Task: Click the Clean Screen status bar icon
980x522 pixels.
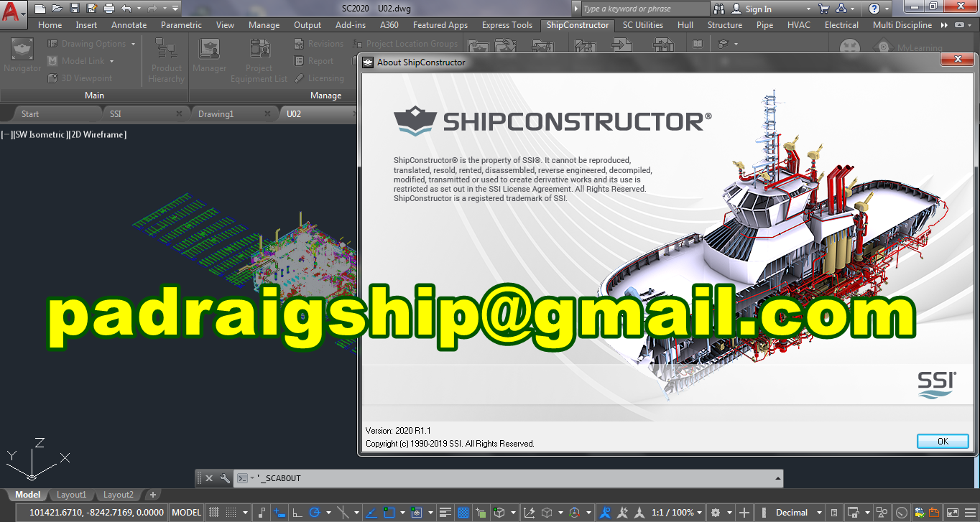Action: (953, 513)
